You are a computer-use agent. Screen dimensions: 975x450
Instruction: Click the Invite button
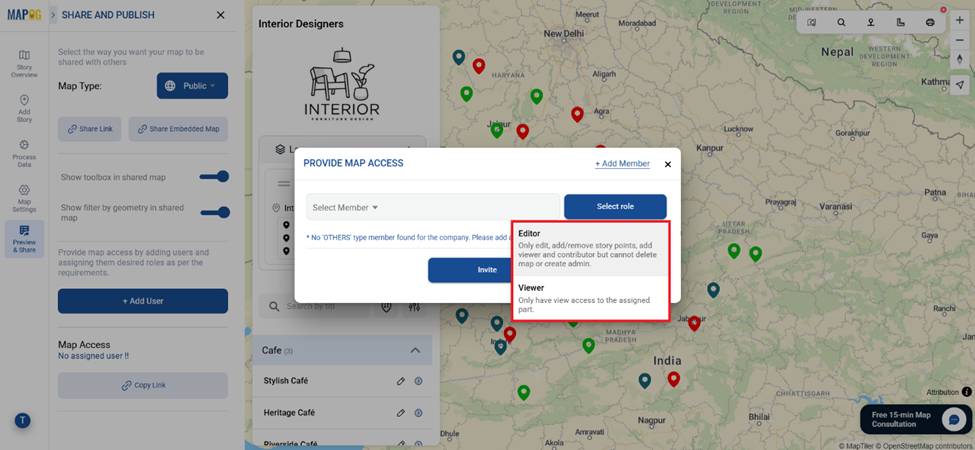pos(486,270)
